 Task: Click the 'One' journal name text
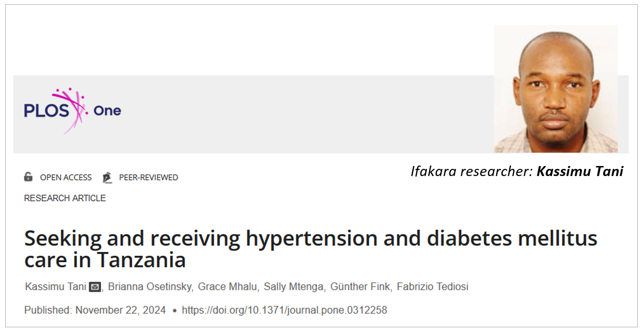click(107, 111)
